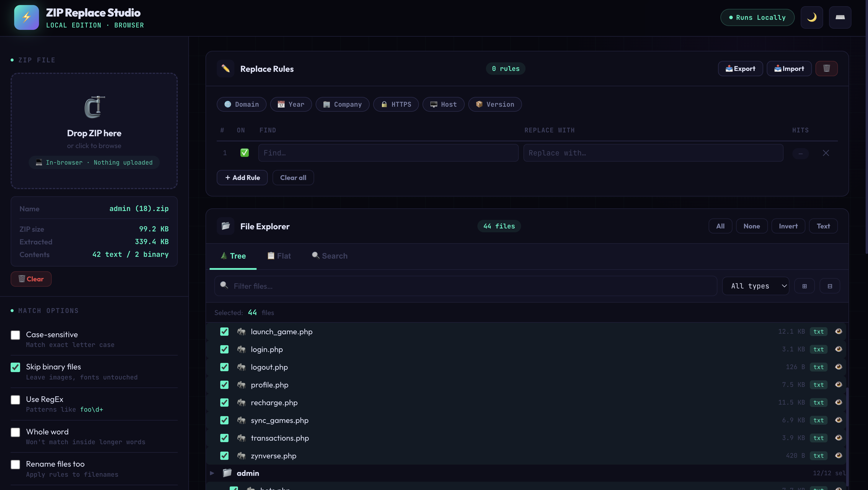Uncheck launch_game.php in file list
The image size is (868, 490).
224,332
